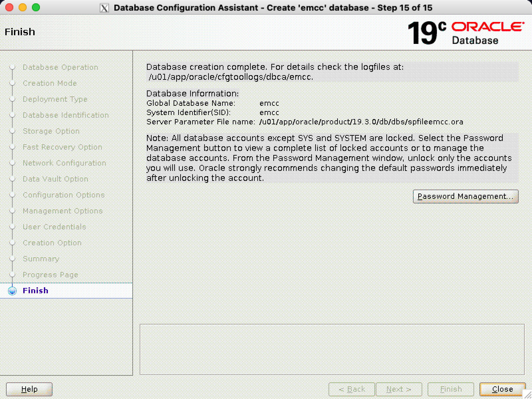Click the X11 icon in the title bar
Viewport: 532px width, 399px height.
coord(104,8)
